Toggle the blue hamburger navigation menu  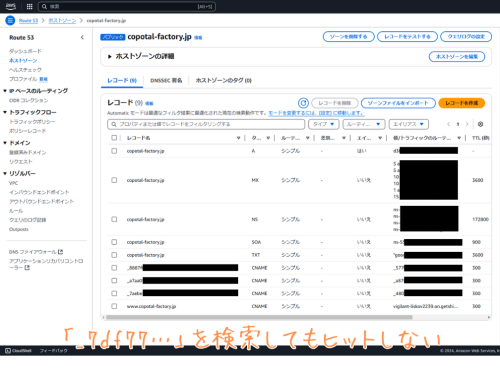[x=10, y=21]
